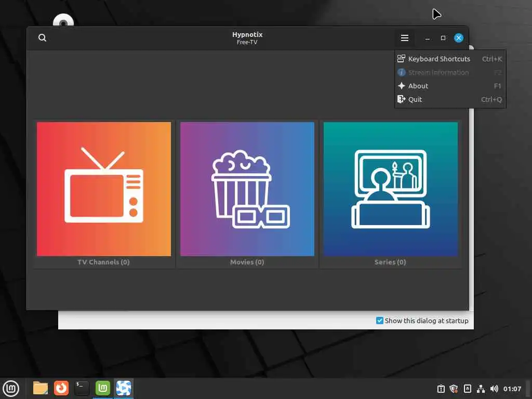
Task: Click the disc icon on the desktop
Action: click(63, 20)
